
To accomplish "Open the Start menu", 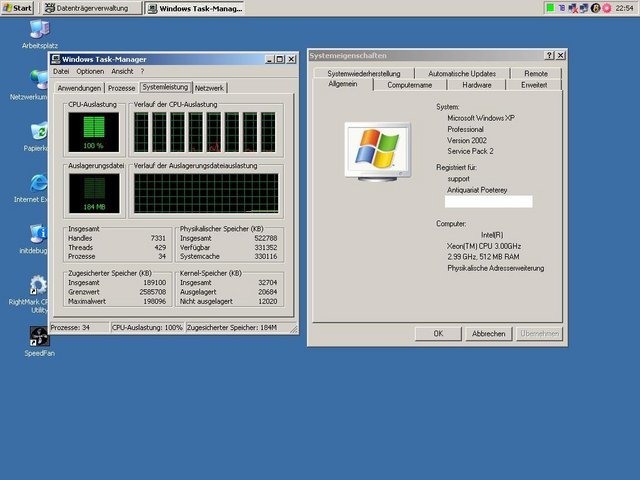I will [17, 8].
